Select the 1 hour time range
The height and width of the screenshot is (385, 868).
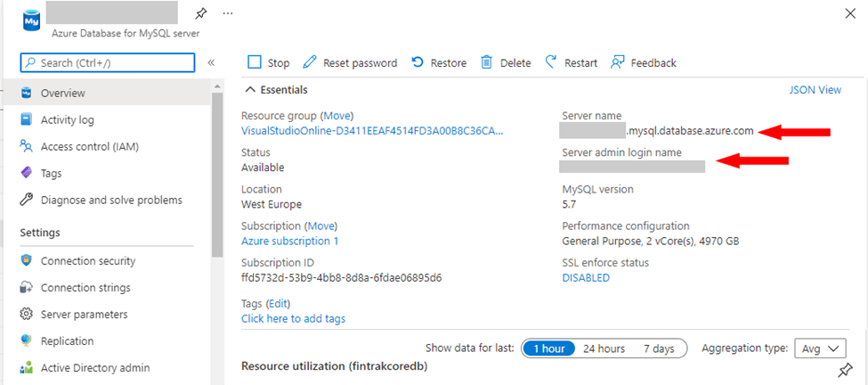click(548, 348)
